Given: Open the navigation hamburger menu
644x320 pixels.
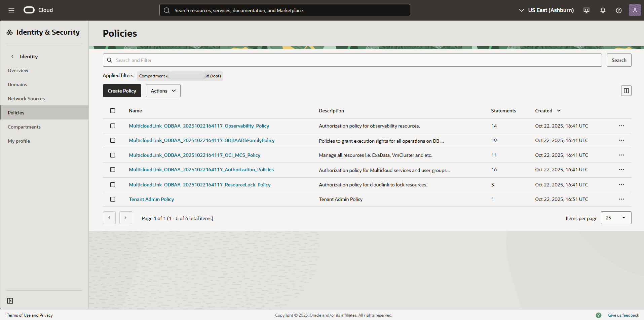Looking at the screenshot, I should (x=11, y=10).
